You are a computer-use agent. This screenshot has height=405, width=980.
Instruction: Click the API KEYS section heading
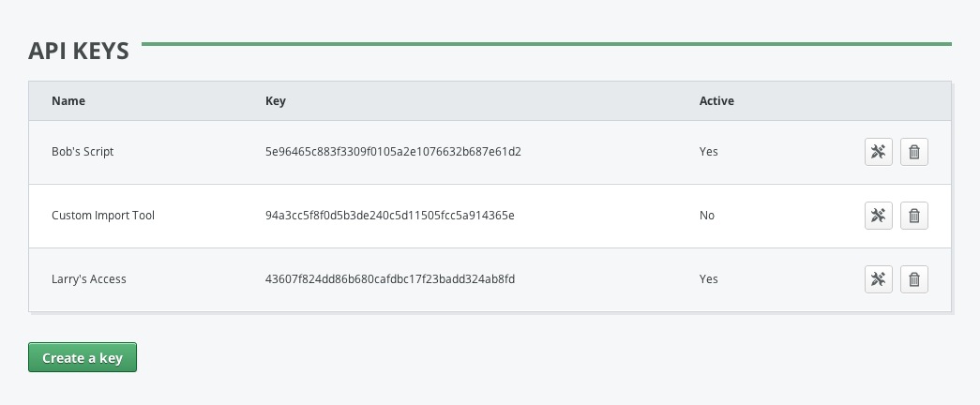tap(79, 52)
